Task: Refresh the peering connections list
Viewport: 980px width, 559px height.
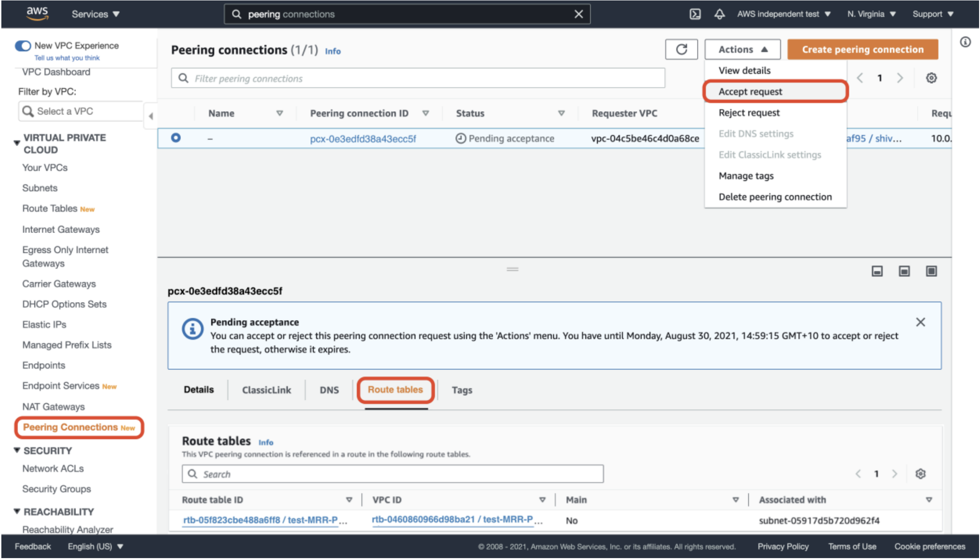Action: tap(681, 49)
